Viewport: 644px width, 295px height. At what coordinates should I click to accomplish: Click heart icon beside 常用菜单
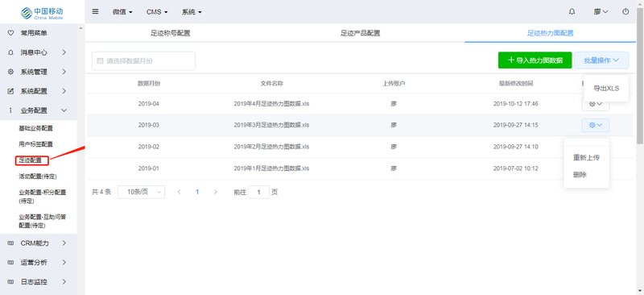click(11, 33)
